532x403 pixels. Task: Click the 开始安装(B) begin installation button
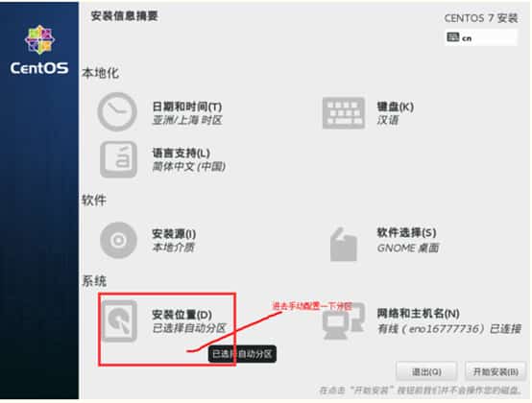496,372
